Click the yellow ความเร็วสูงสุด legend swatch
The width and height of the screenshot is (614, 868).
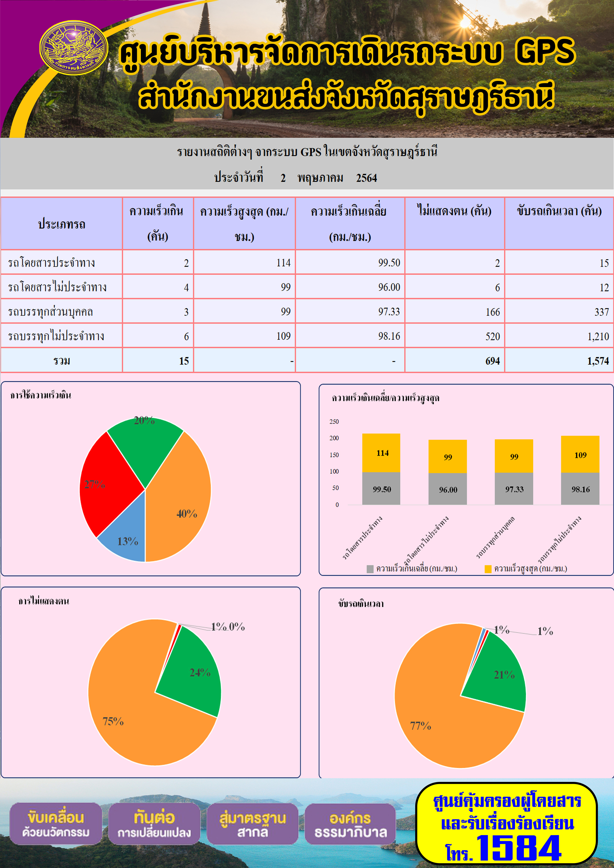[x=488, y=569]
